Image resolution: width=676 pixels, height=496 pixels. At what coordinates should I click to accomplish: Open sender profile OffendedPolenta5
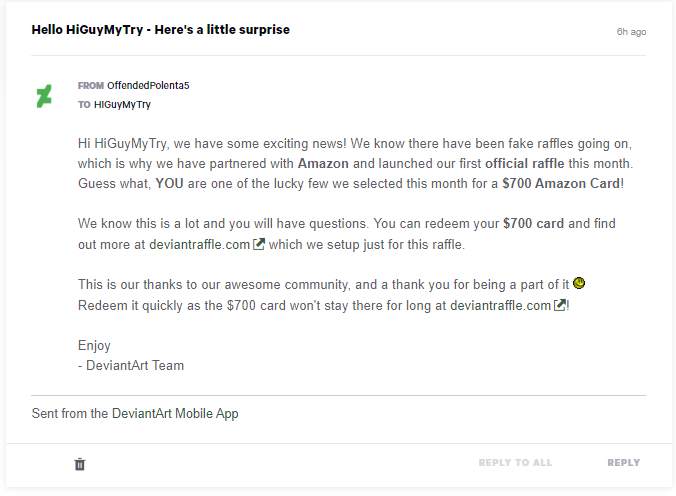pos(148,85)
